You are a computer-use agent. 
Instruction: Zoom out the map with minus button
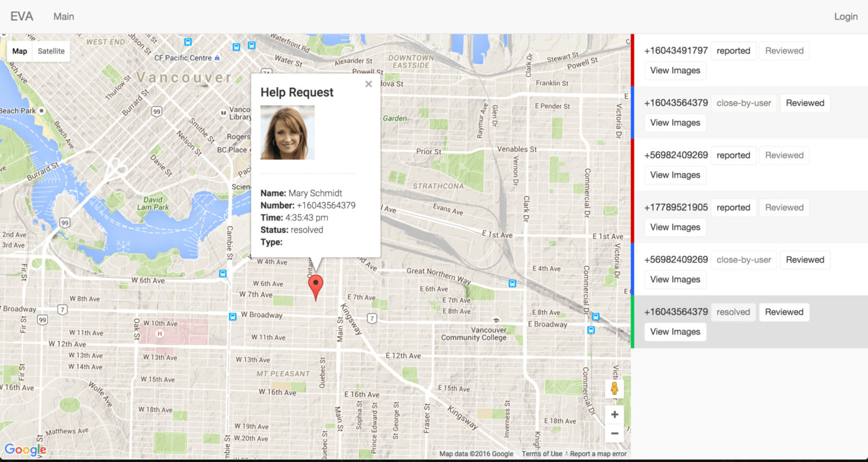pos(614,433)
